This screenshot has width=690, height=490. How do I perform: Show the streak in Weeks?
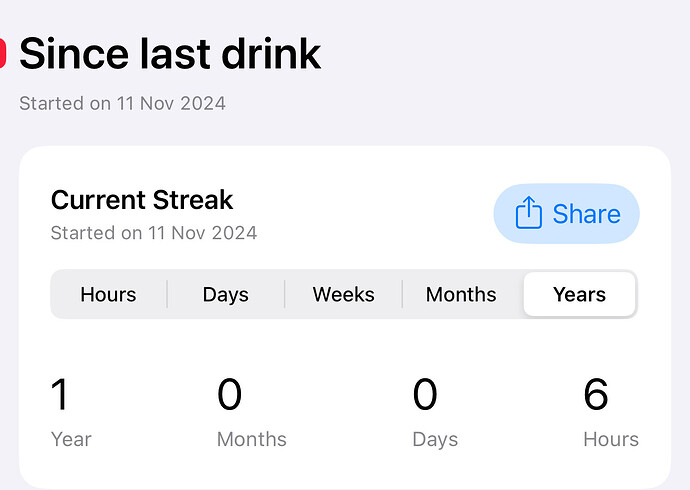pos(343,295)
